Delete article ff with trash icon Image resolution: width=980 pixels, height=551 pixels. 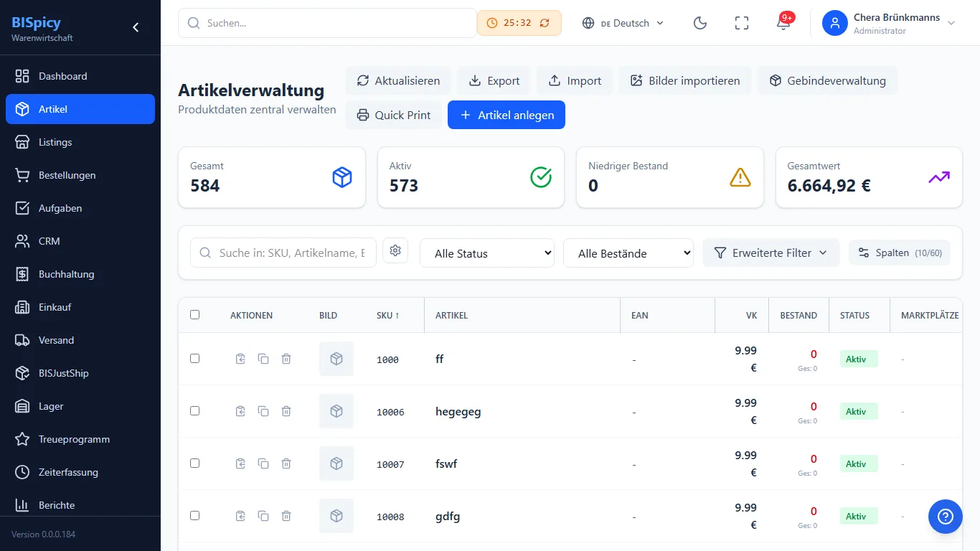pyautogui.click(x=286, y=359)
